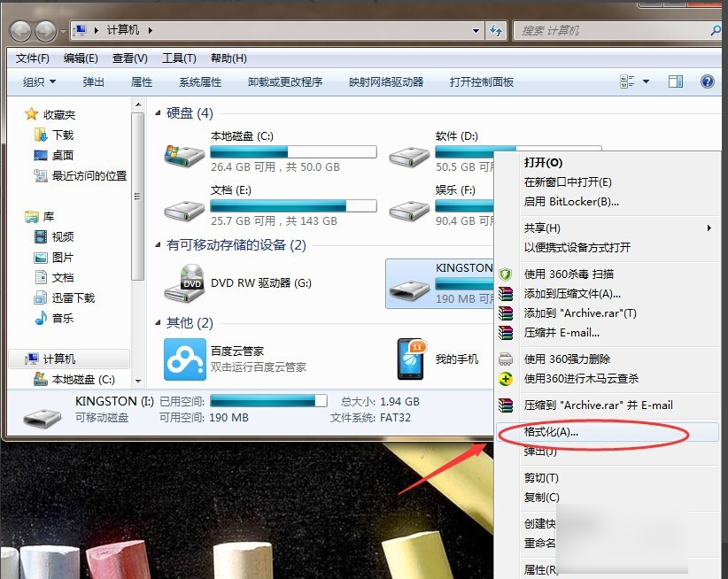This screenshot has height=579, width=728.
Task: Click the navigation pane scroll up arrow
Action: pyautogui.click(x=138, y=104)
